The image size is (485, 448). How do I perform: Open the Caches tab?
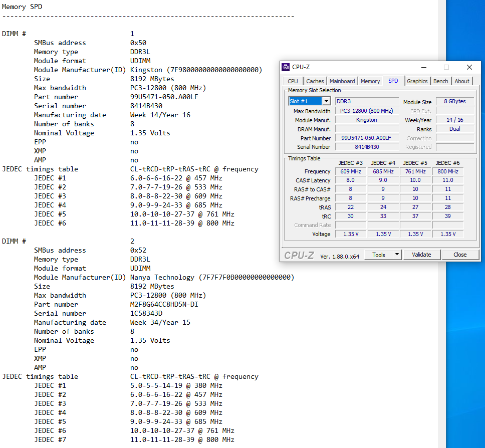point(315,81)
